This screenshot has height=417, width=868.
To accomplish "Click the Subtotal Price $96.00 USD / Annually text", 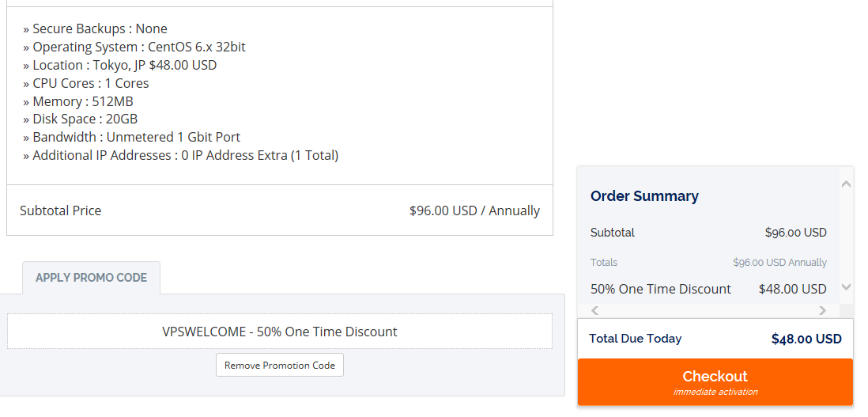I will coord(474,210).
